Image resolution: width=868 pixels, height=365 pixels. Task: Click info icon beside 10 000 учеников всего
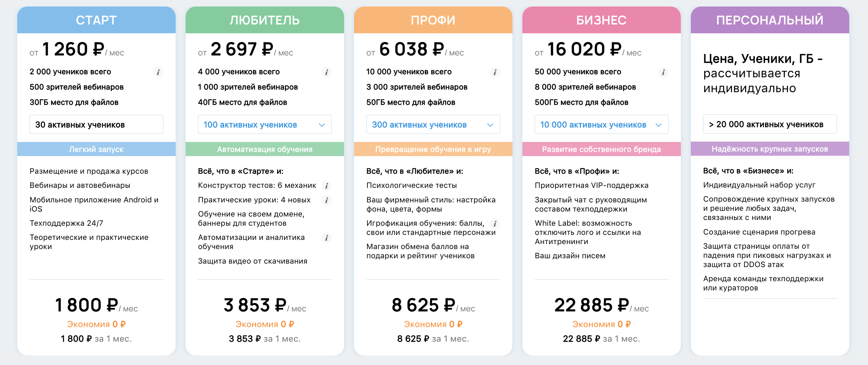[495, 72]
